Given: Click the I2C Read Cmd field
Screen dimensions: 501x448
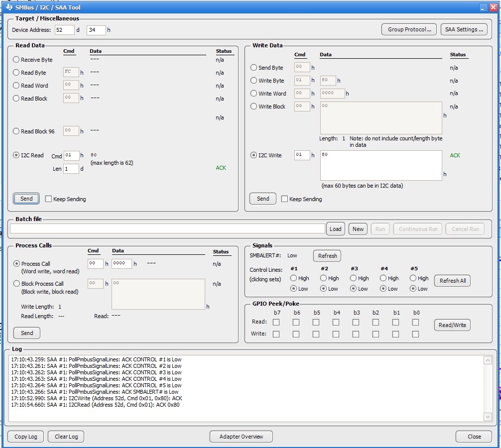Looking at the screenshot, I should click(x=71, y=155).
